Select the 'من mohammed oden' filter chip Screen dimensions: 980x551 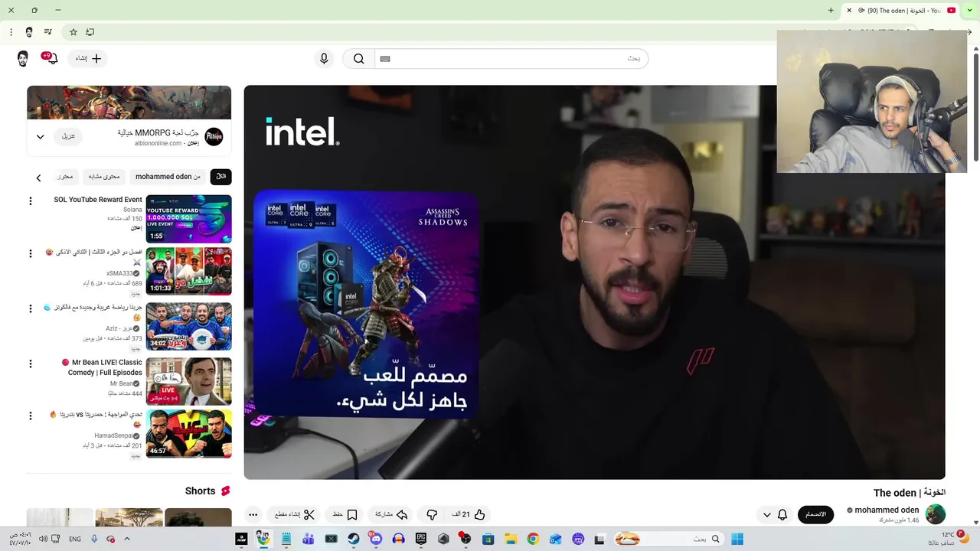168,177
